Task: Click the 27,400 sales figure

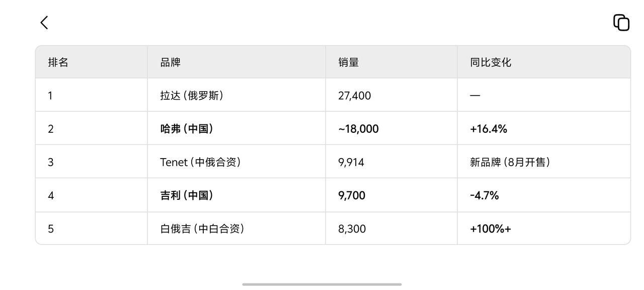Action: click(x=355, y=96)
